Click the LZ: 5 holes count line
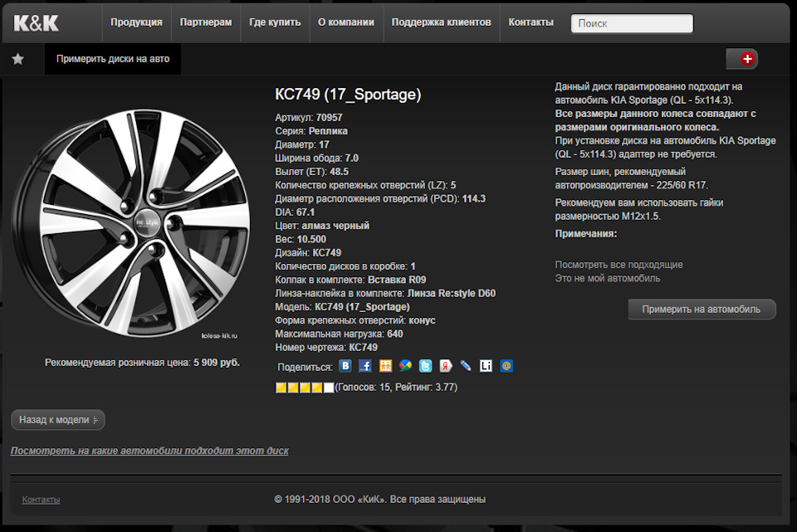Image resolution: width=797 pixels, height=532 pixels. click(365, 185)
